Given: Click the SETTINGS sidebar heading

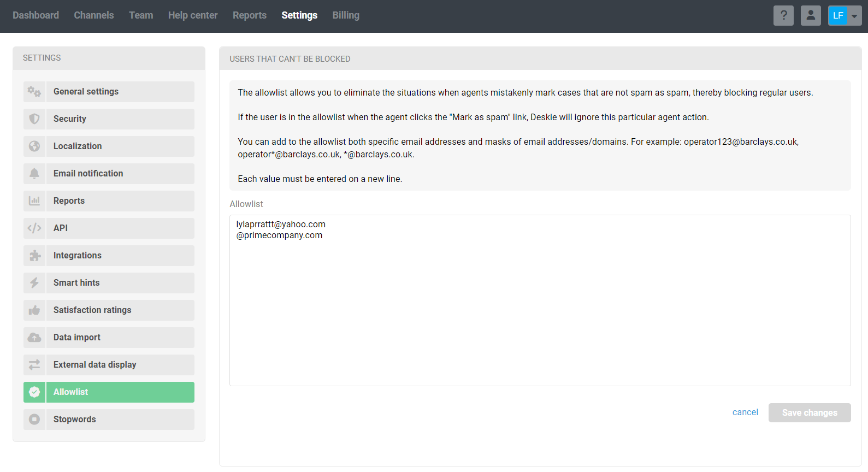Looking at the screenshot, I should tap(42, 58).
